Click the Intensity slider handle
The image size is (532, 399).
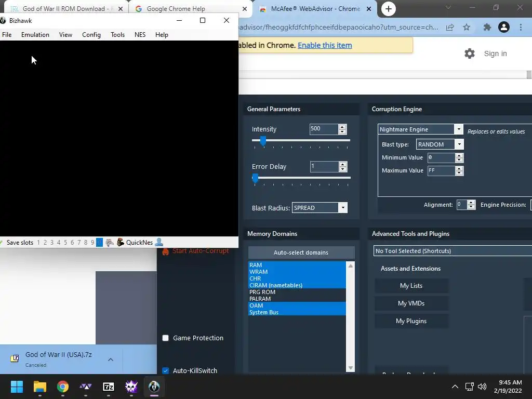point(263,140)
